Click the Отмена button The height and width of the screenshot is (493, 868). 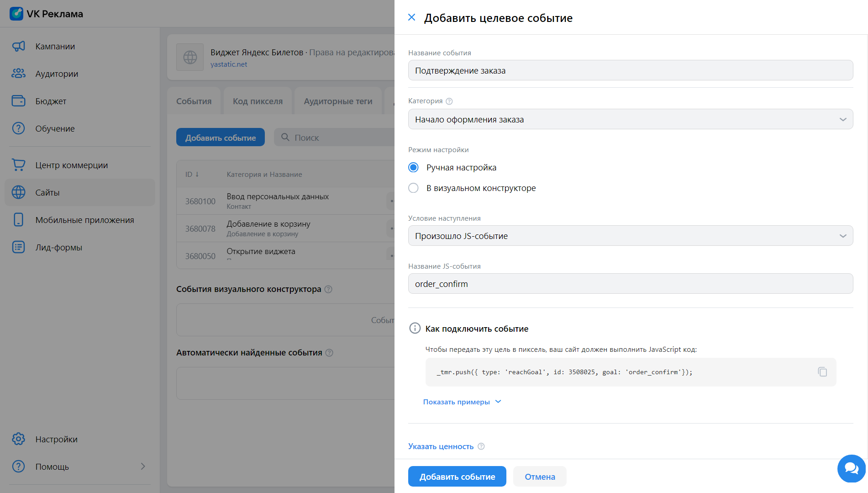(540, 477)
